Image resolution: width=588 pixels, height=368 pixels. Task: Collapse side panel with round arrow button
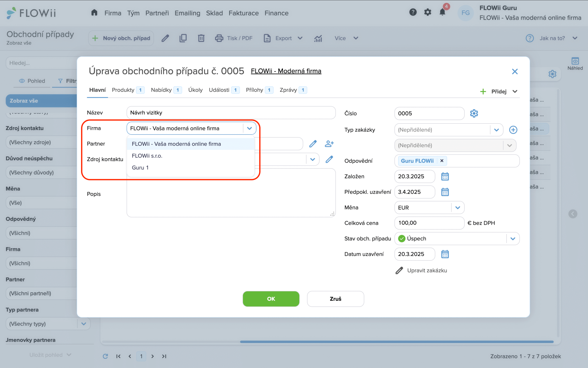coord(573,214)
